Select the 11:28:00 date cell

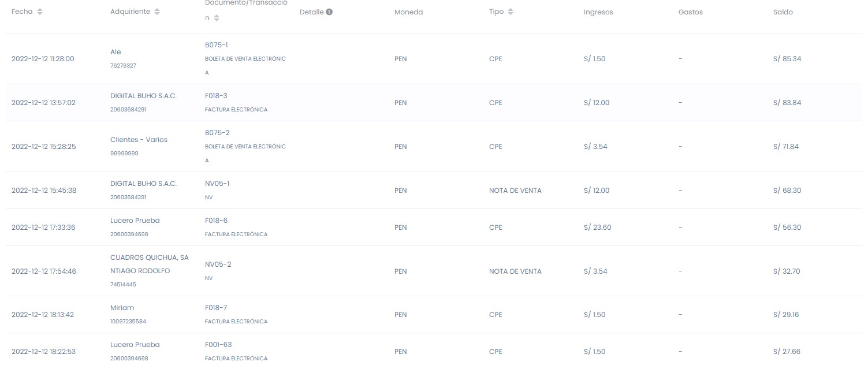click(43, 59)
